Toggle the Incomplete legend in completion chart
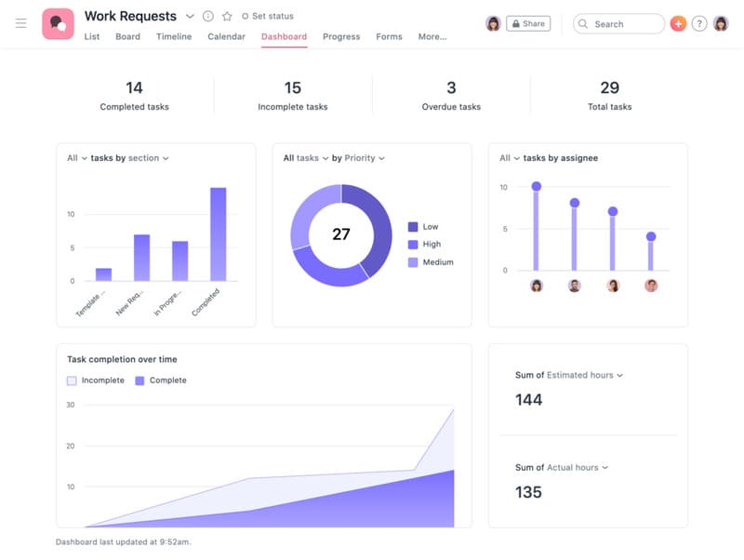Image resolution: width=744 pixels, height=560 pixels. [98, 380]
